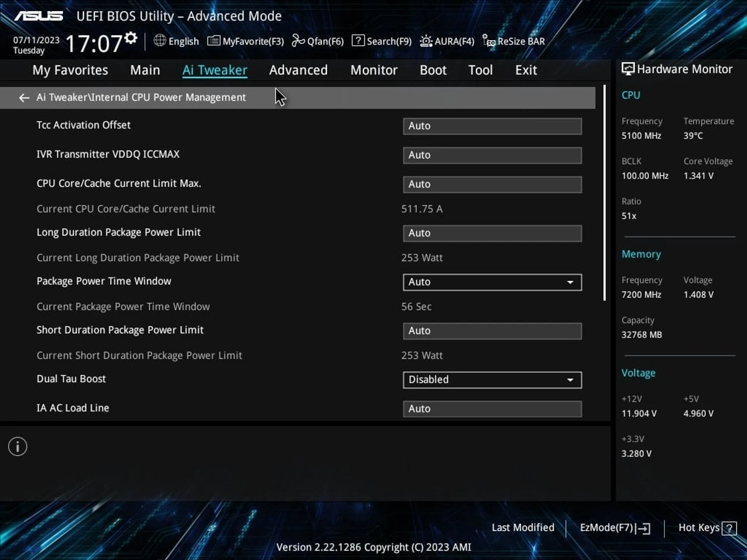Click the Current Long Duration Package Power Limit label
The width and height of the screenshot is (747, 560).
(138, 258)
